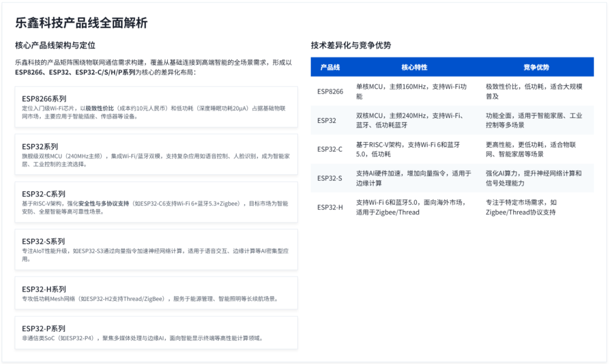Click the '产品线' table column header
Image resolution: width=610 pixels, height=364 pixels.
[x=330, y=67]
